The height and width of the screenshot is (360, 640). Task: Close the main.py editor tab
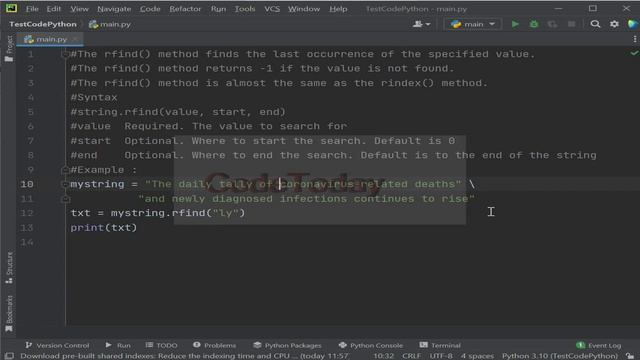click(75, 39)
